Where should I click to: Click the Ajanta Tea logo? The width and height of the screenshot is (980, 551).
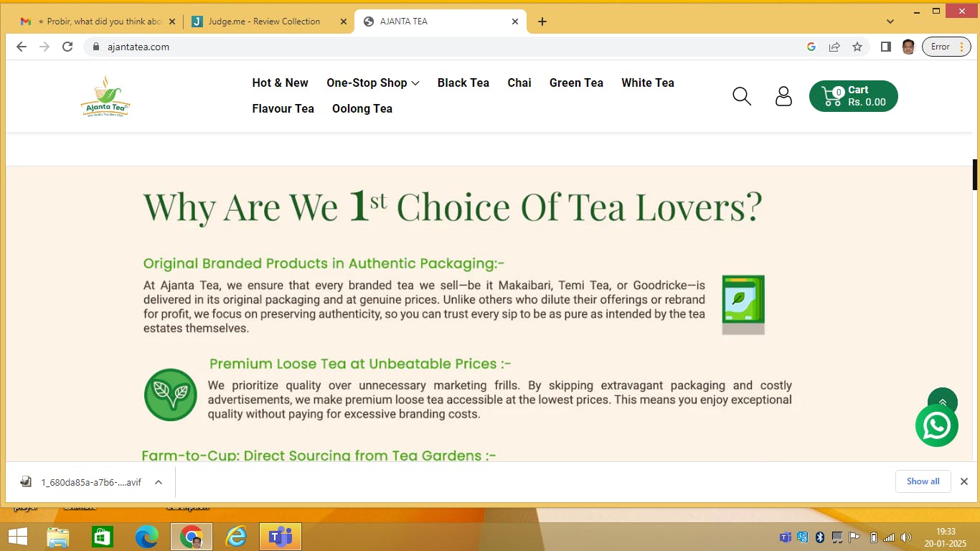pos(105,96)
